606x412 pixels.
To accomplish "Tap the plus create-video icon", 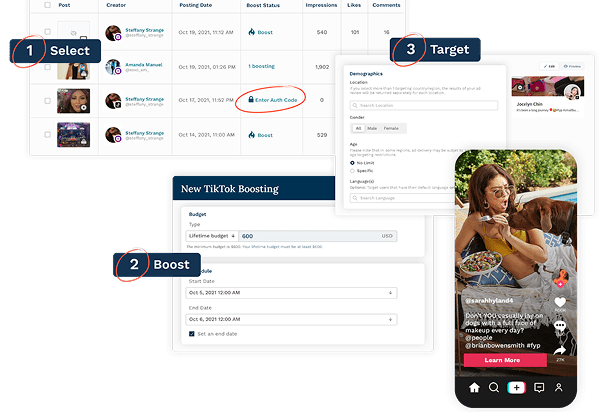I will [516, 387].
